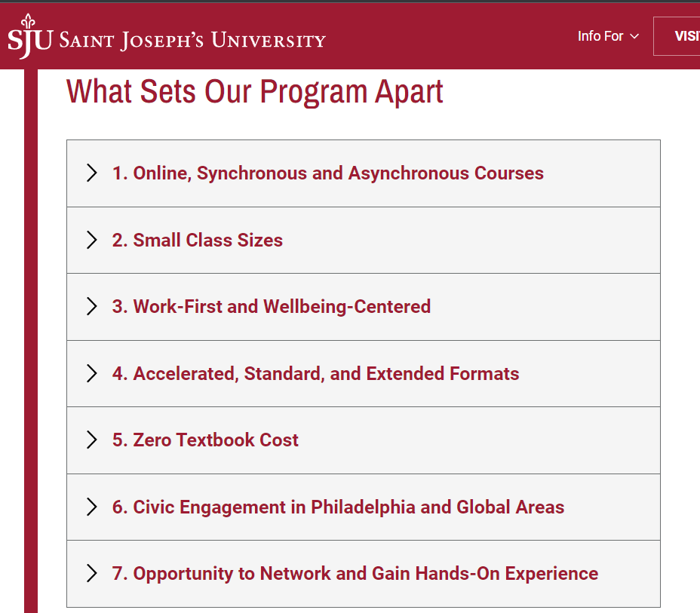Image resolution: width=700 pixels, height=613 pixels.
Task: Expand the '2. Small Class Sizes' accordion
Action: (x=364, y=240)
